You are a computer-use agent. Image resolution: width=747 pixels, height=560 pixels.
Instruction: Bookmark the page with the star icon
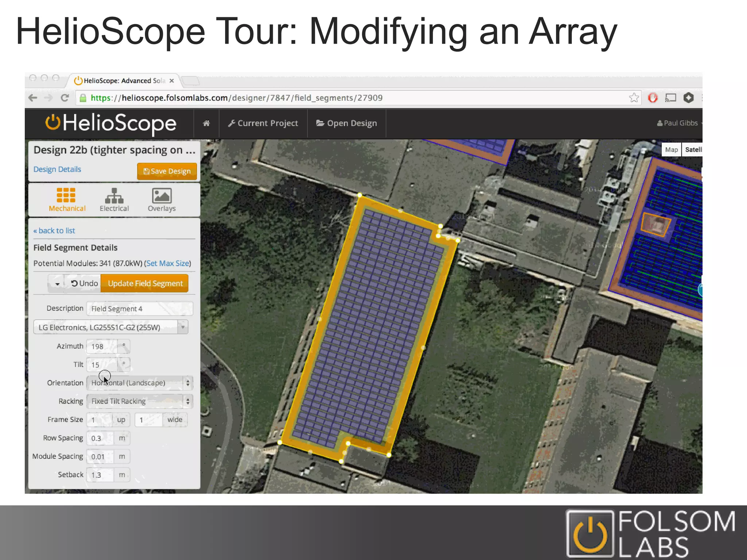pos(634,98)
